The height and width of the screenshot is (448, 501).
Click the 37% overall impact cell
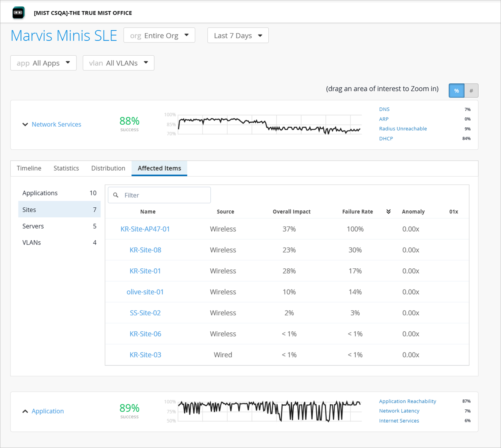(x=289, y=229)
